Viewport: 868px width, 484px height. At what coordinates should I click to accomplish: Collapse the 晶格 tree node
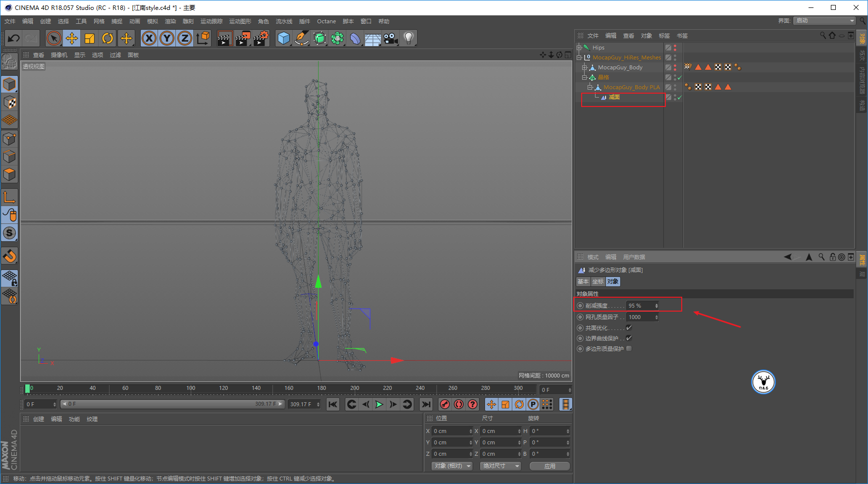585,77
